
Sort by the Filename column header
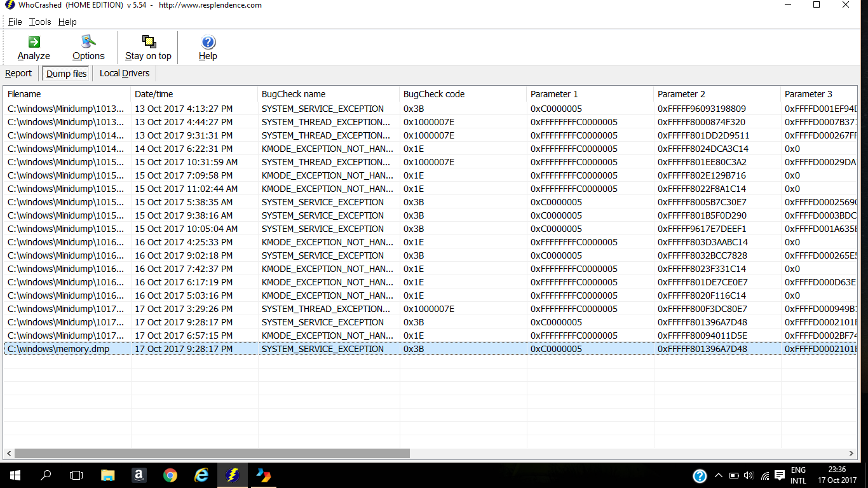[67, 94]
